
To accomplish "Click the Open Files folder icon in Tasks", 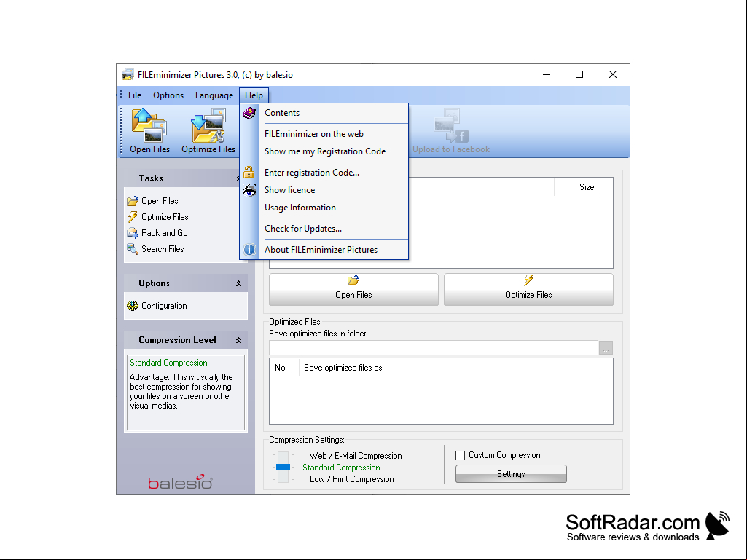I will pos(133,201).
